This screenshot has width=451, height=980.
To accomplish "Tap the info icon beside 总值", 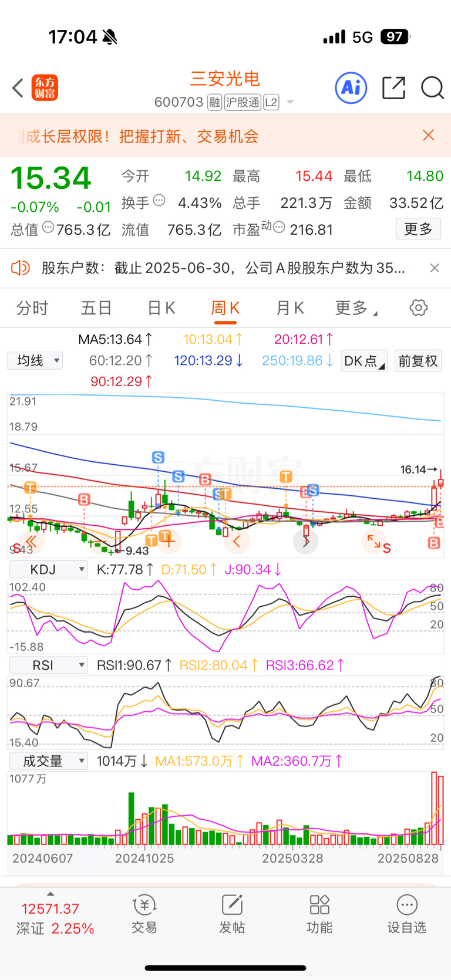I will [x=48, y=227].
